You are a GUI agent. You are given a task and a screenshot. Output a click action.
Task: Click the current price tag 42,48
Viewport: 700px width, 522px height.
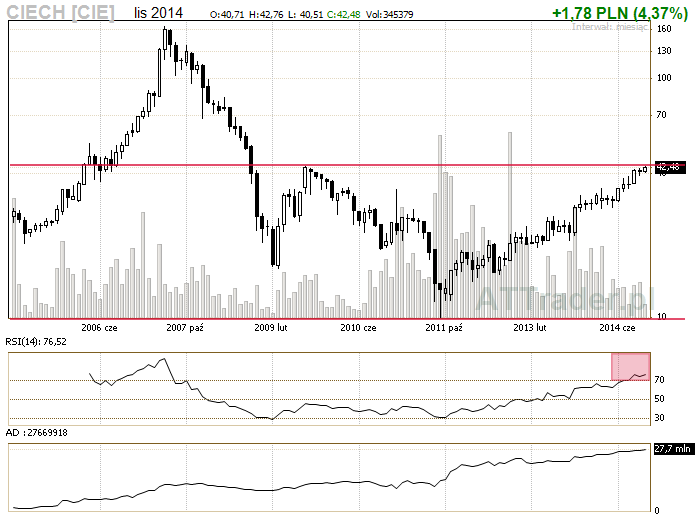click(668, 167)
